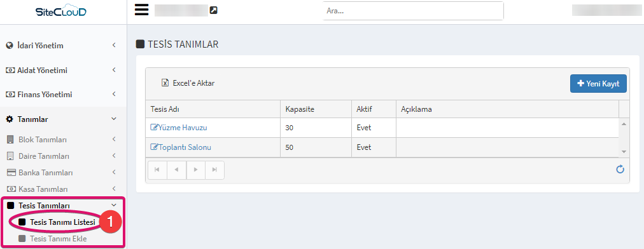The height and width of the screenshot is (249, 644).
Task: Click Tesis Tanımları submenu label
Action: (x=44, y=206)
